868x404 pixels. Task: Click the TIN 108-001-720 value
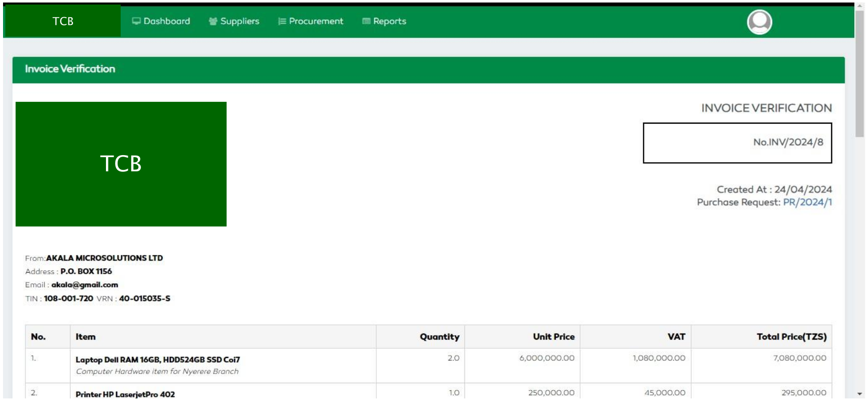(x=68, y=299)
